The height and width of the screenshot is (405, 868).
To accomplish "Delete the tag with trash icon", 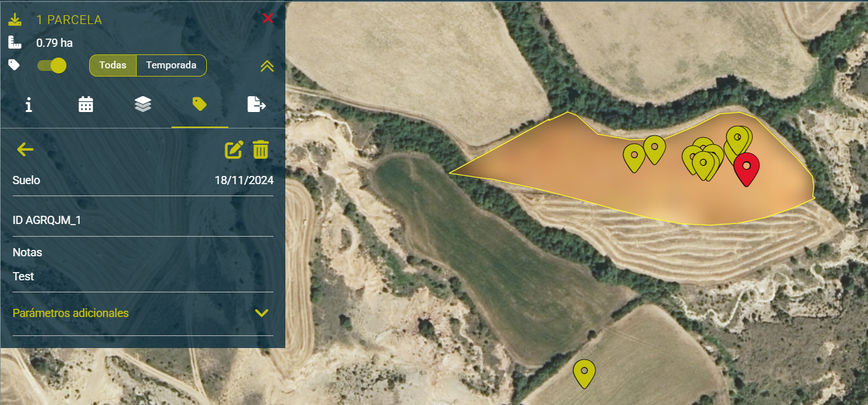I will tap(261, 150).
